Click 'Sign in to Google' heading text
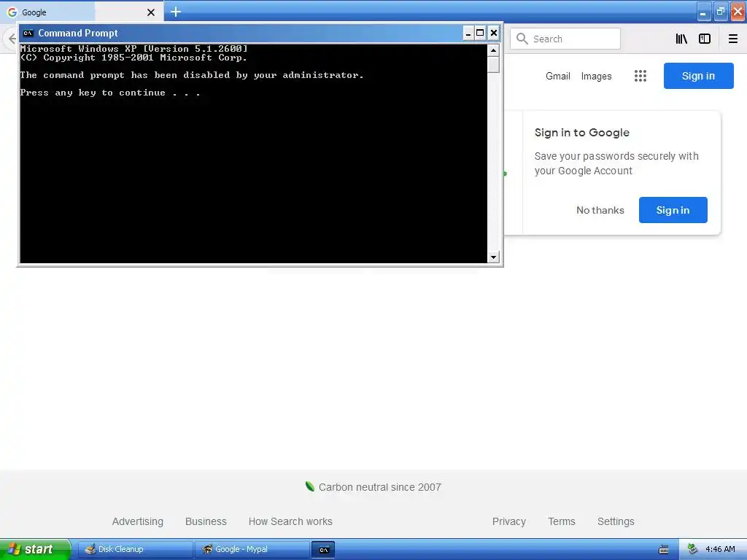This screenshot has width=747, height=560. pyautogui.click(x=581, y=133)
